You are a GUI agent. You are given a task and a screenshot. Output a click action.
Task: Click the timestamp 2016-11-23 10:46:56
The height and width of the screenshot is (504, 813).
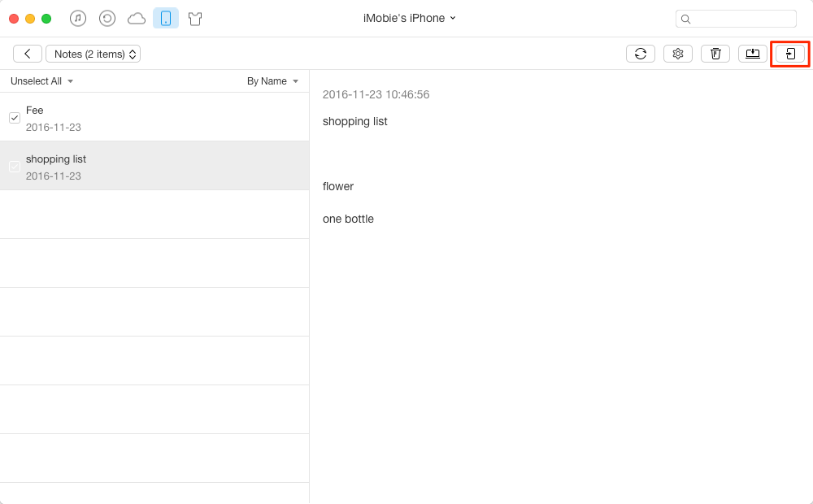[x=376, y=95]
